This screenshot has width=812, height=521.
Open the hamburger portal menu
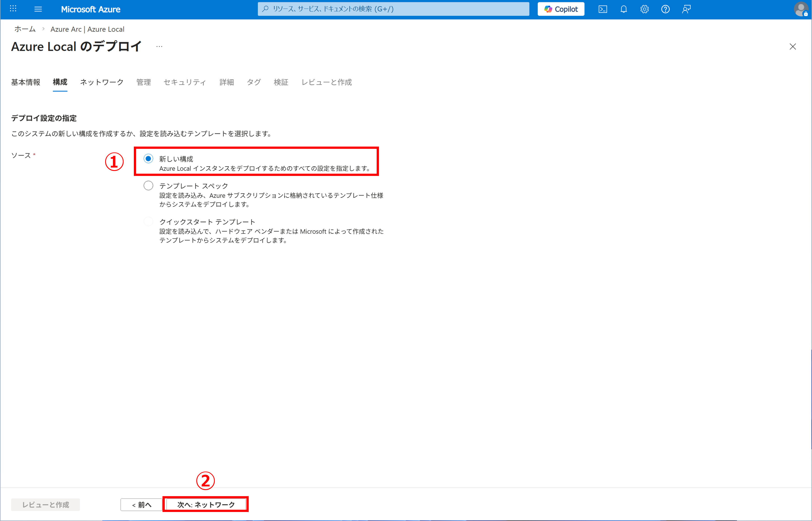[x=38, y=9]
